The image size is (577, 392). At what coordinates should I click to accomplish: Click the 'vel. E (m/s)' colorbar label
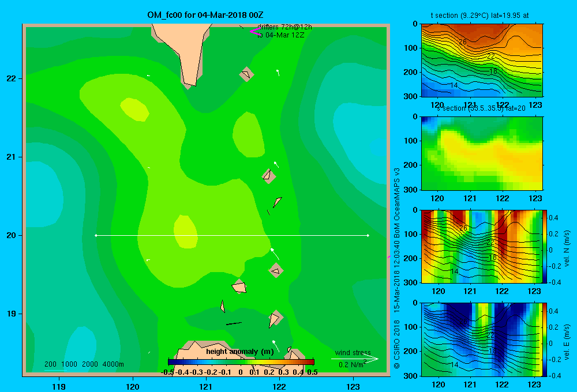[567, 342]
